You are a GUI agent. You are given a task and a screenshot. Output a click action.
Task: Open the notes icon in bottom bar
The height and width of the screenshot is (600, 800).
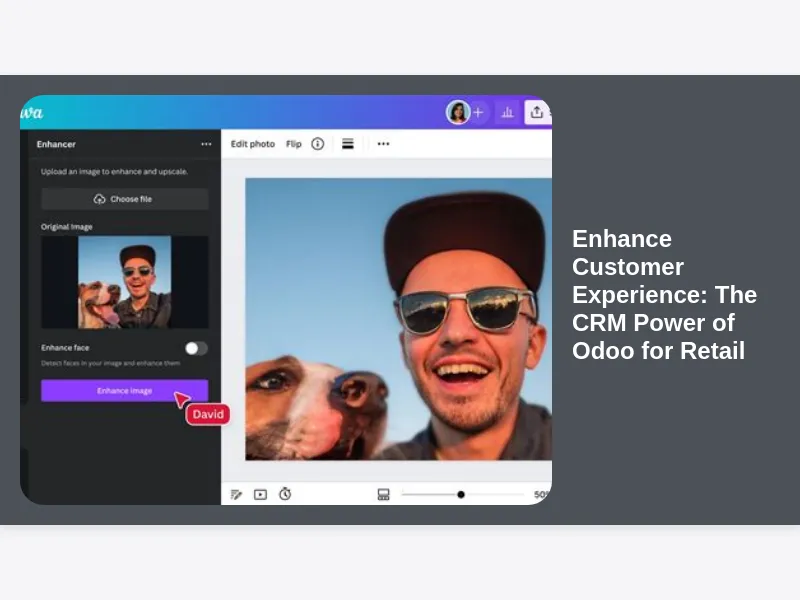(x=237, y=494)
